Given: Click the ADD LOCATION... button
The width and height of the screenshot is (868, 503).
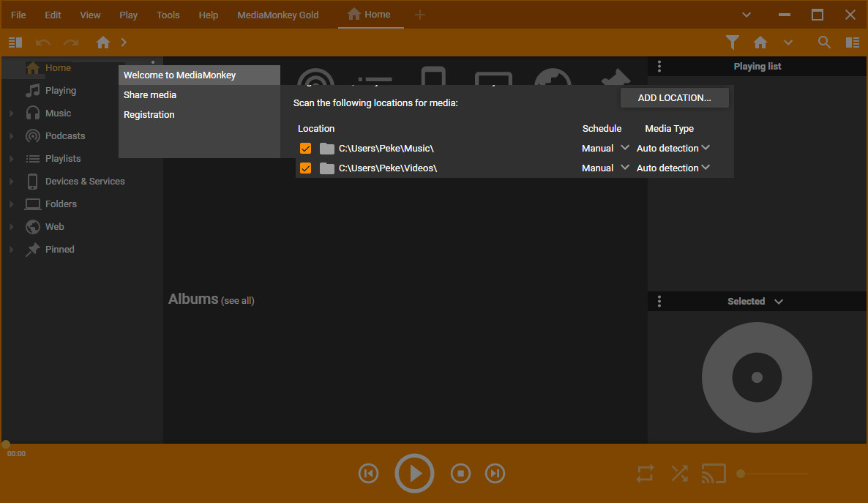Looking at the screenshot, I should coord(674,97).
